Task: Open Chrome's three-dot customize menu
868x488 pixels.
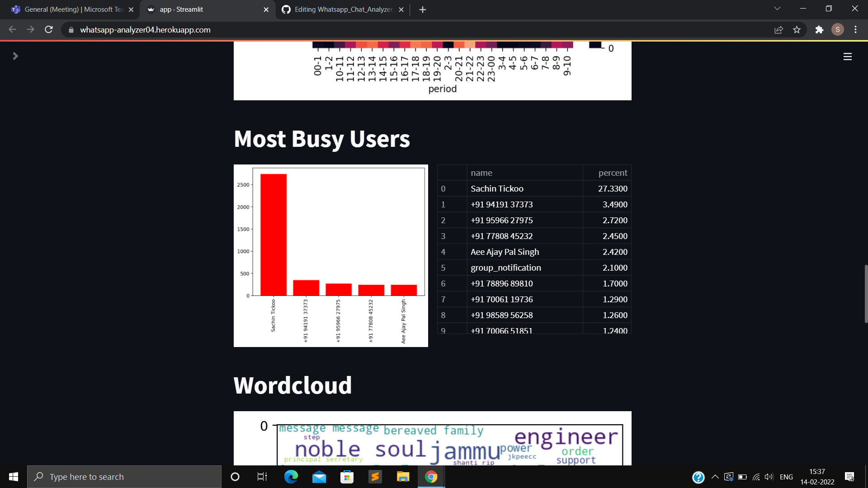Action: coord(855,30)
